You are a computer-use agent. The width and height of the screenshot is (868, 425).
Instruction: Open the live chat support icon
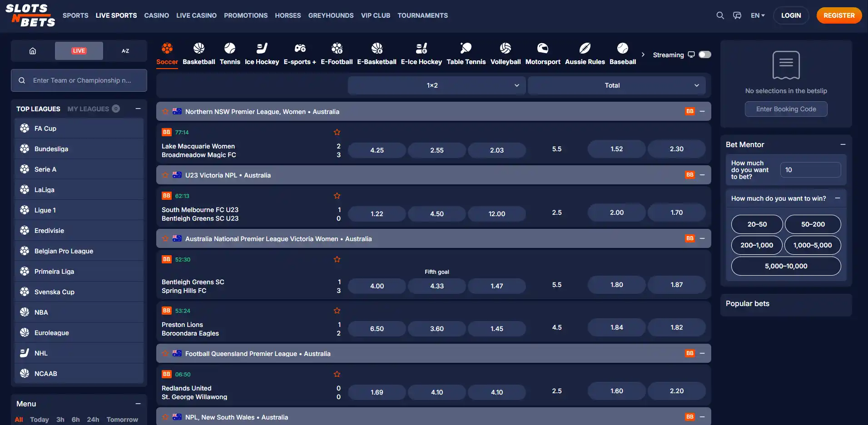[x=737, y=15]
